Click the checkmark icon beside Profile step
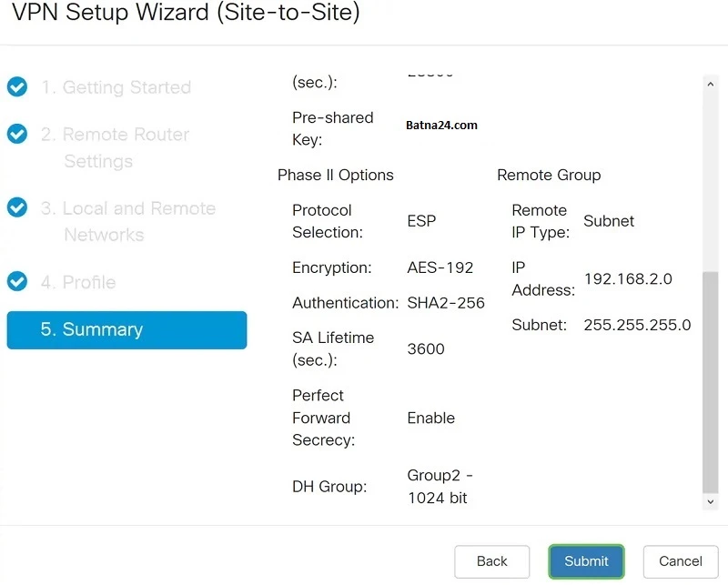 [x=17, y=282]
